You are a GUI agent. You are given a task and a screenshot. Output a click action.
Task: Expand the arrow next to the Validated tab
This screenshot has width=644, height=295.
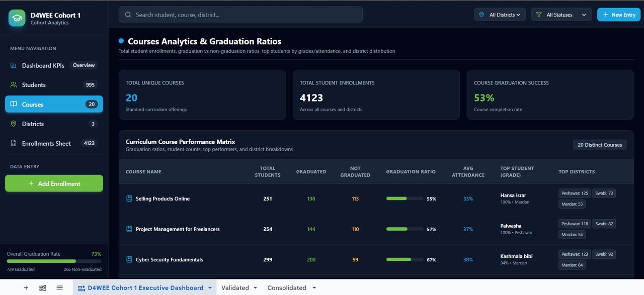[255, 288]
